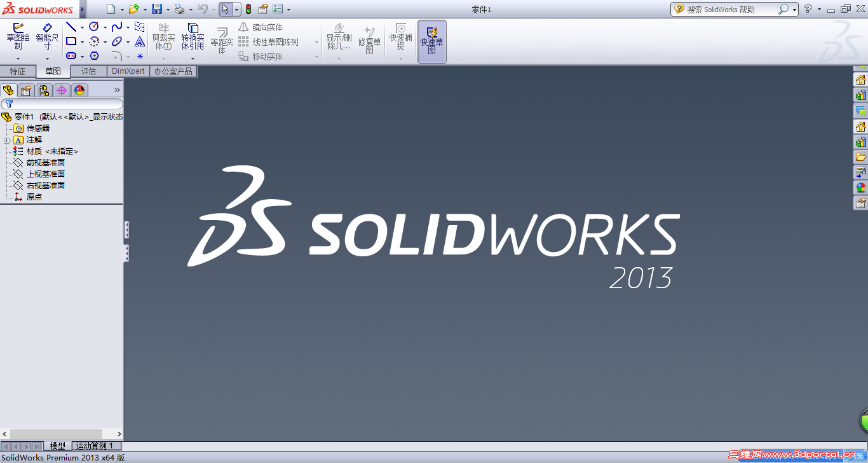Switch to the 草图 tab
Image resolution: width=868 pixels, height=463 pixels.
point(53,71)
